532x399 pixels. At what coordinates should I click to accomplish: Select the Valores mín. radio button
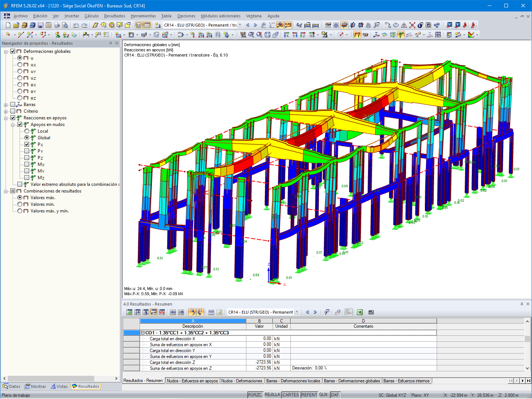20,204
